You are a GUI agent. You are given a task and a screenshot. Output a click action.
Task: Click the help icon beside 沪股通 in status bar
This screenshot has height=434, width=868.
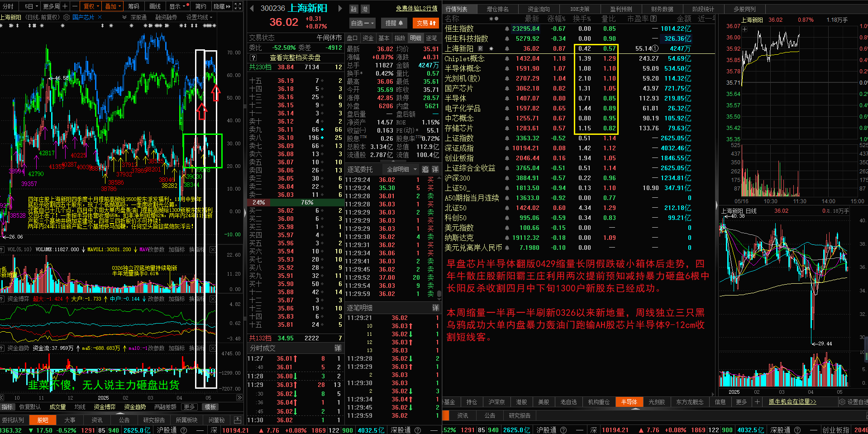coord(184,430)
